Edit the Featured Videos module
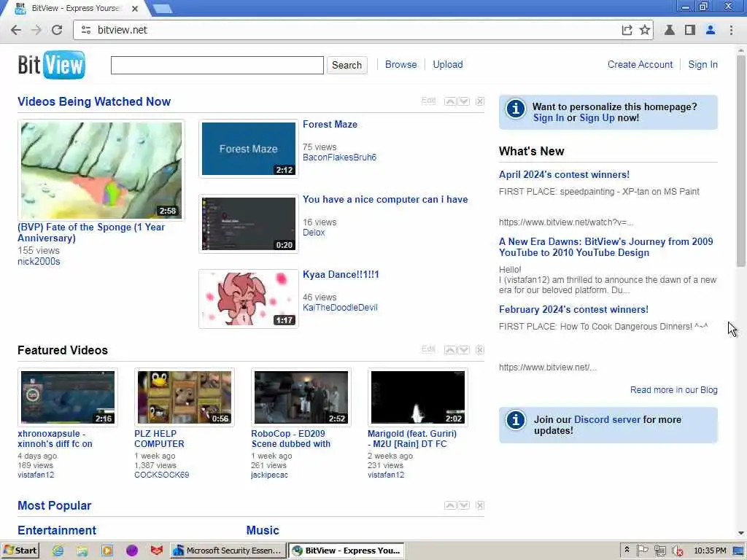 point(429,349)
